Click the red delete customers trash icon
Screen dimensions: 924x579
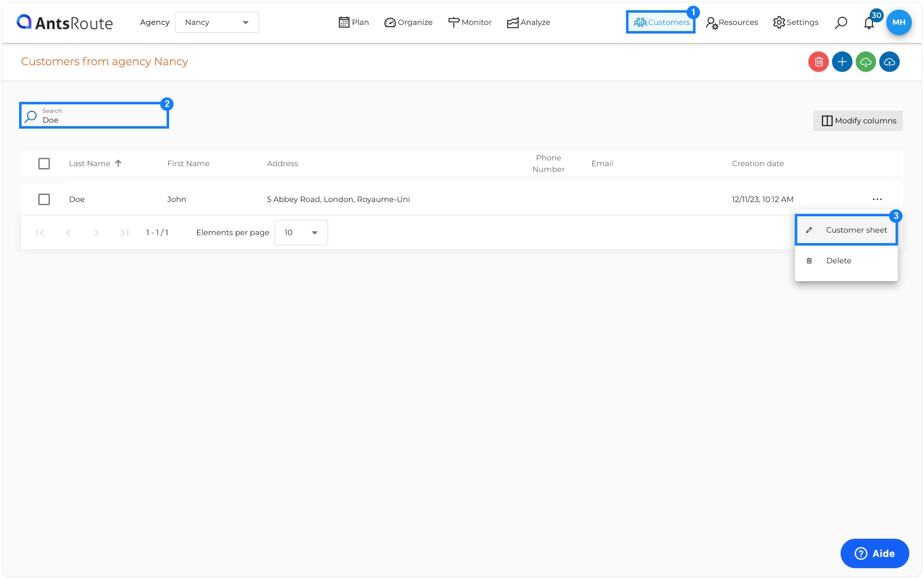tap(818, 62)
